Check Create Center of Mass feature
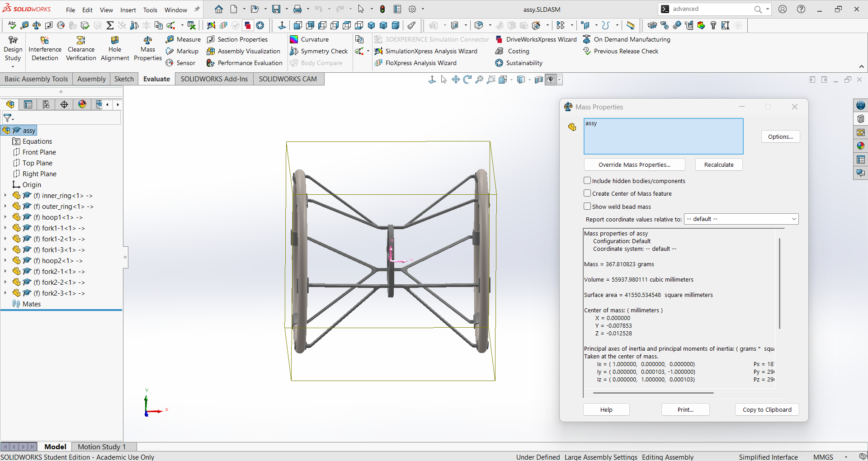 (587, 193)
